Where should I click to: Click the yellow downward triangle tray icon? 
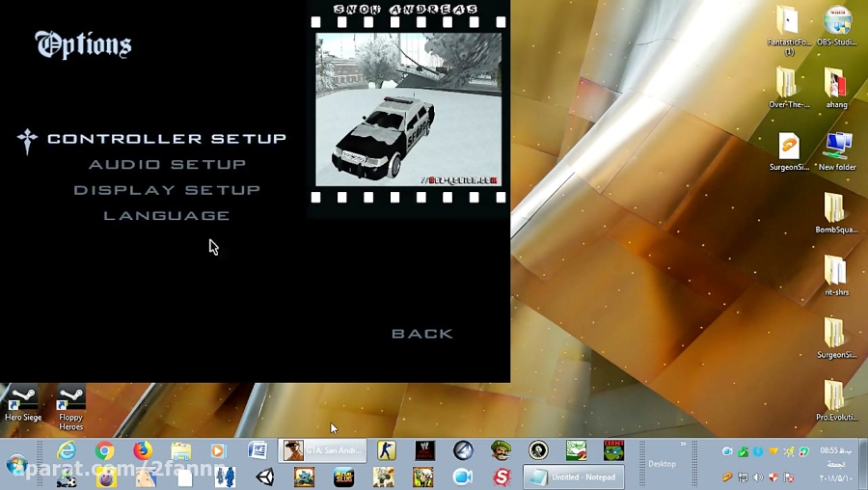pos(773,451)
